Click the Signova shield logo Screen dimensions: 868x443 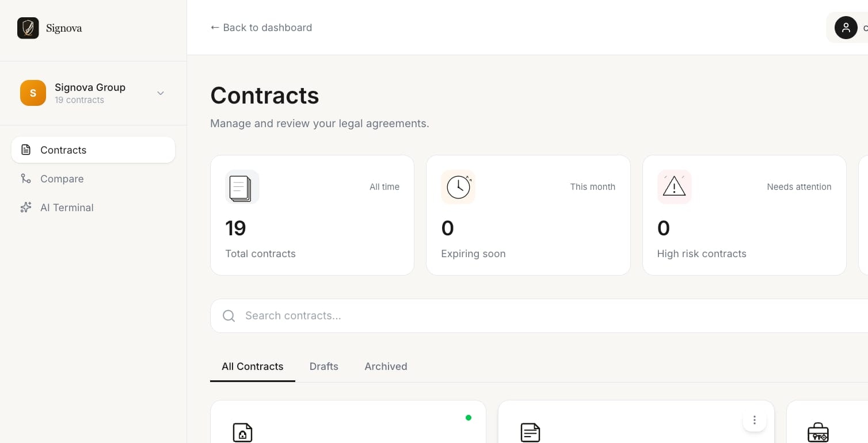pyautogui.click(x=28, y=28)
